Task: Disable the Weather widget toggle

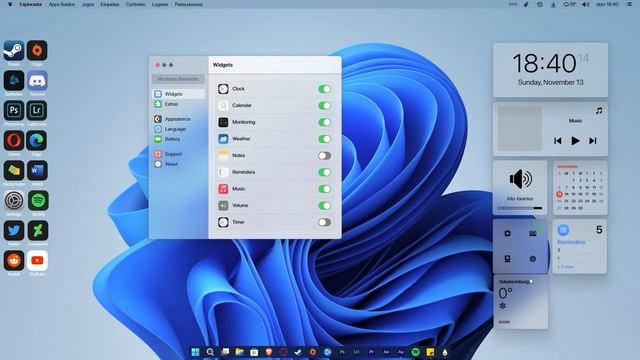Action: [324, 139]
